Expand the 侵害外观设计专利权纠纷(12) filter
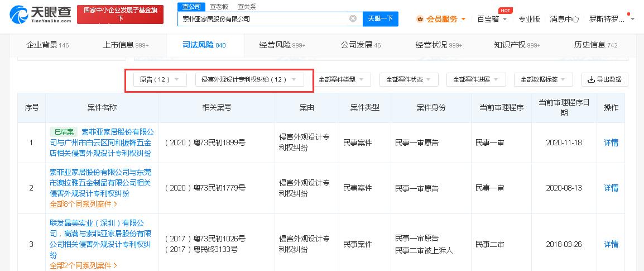Viewport: 644px width, 271px height. click(249, 79)
